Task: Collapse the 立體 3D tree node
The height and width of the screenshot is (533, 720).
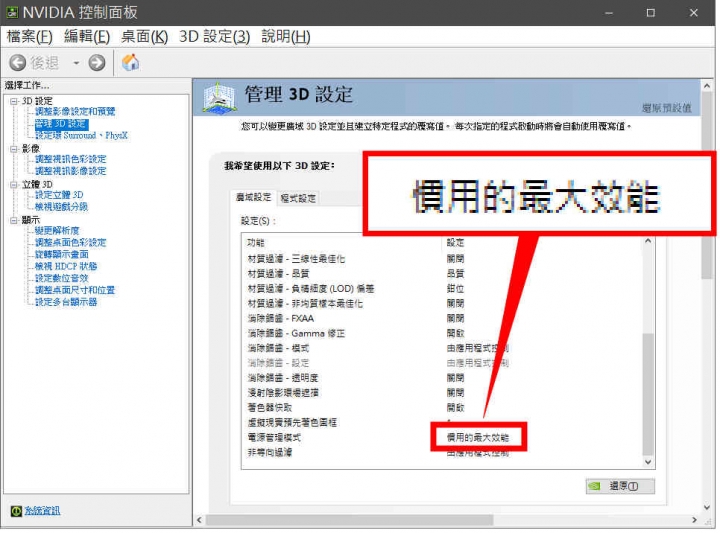Action: (x=14, y=185)
